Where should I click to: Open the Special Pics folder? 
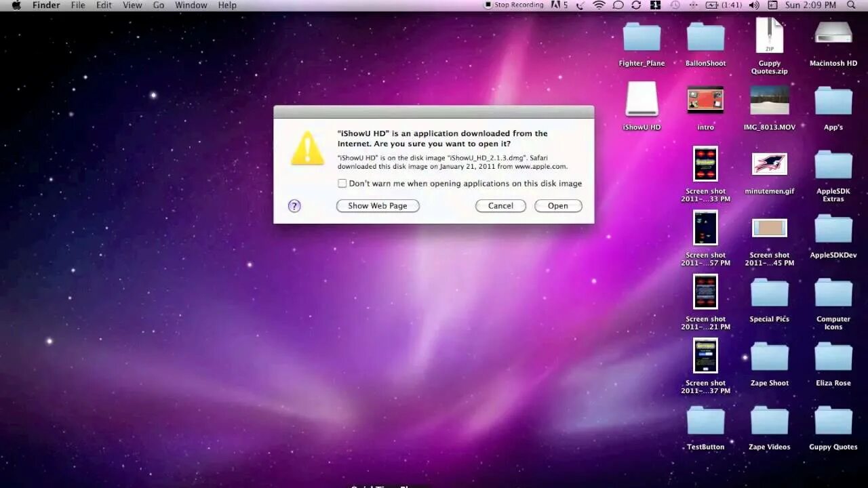coord(770,293)
